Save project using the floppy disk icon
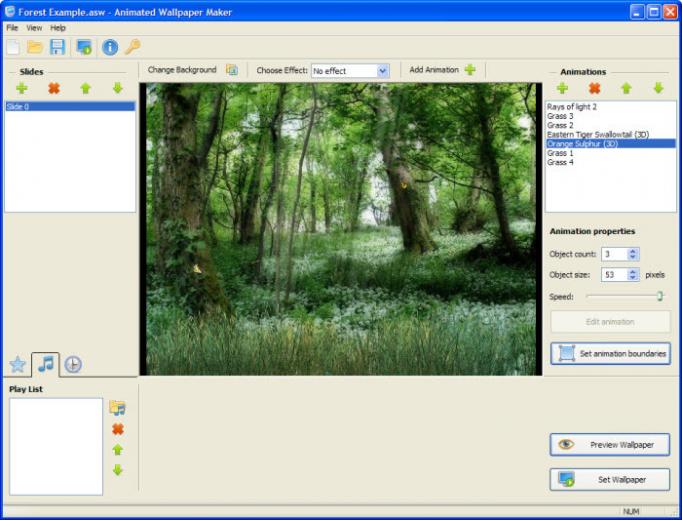 [57, 47]
